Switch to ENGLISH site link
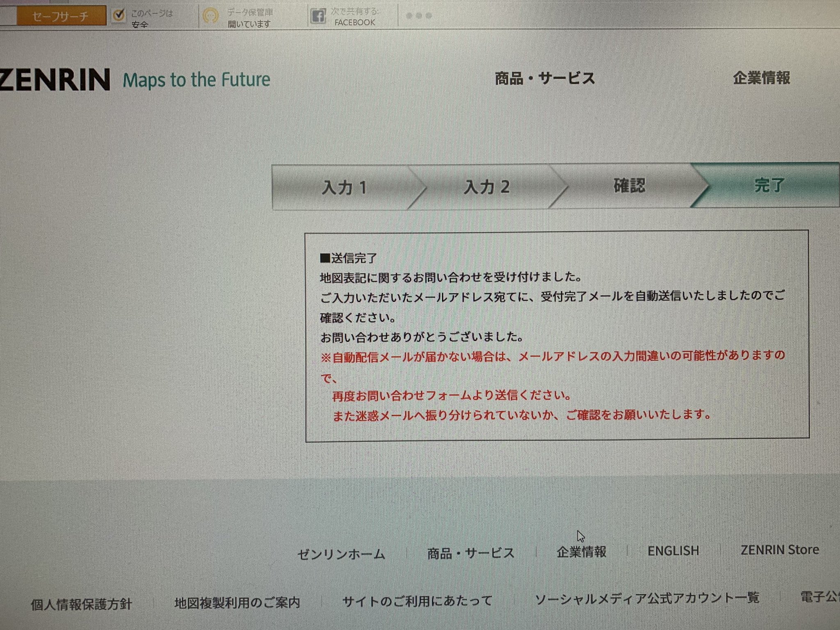 click(x=673, y=550)
